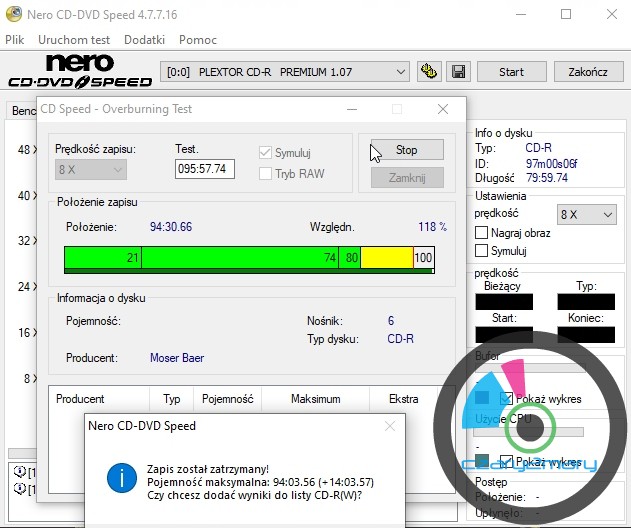
Task: Enable the Tryb RAW checkbox
Action: [265, 173]
